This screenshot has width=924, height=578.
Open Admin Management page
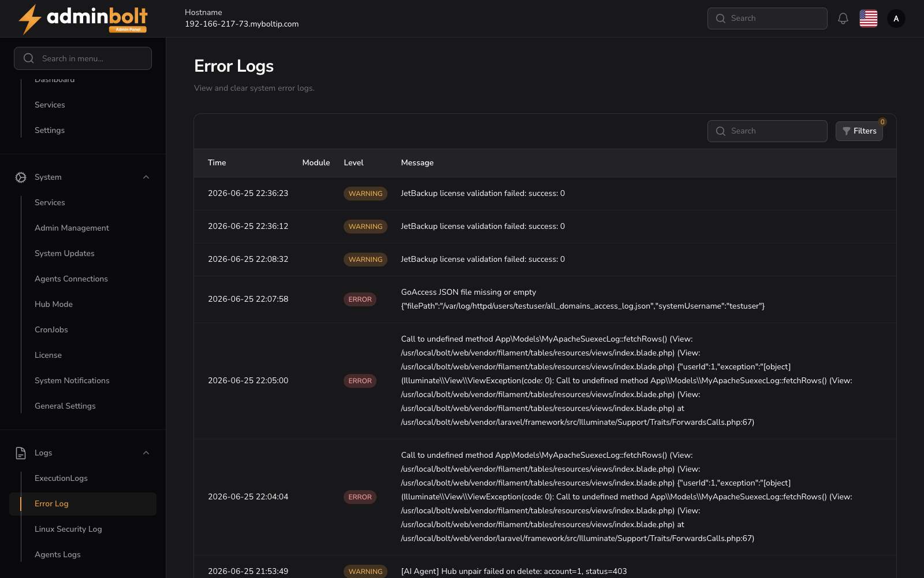coord(72,228)
